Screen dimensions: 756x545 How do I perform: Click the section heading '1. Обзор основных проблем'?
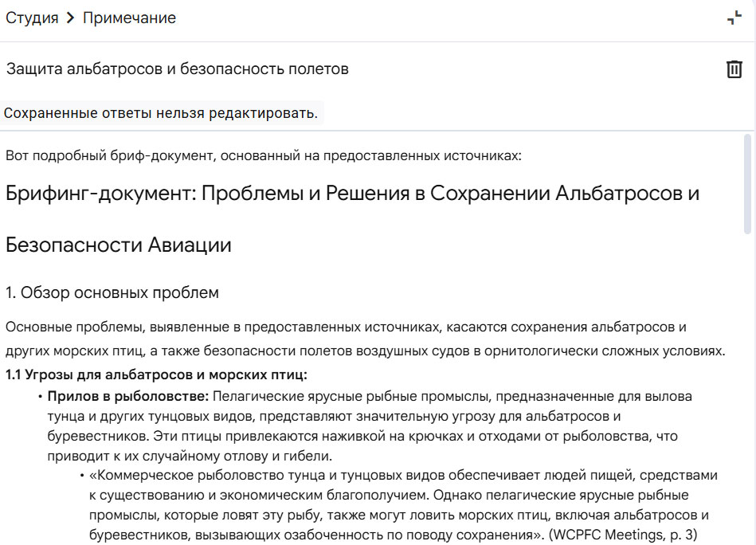(112, 292)
